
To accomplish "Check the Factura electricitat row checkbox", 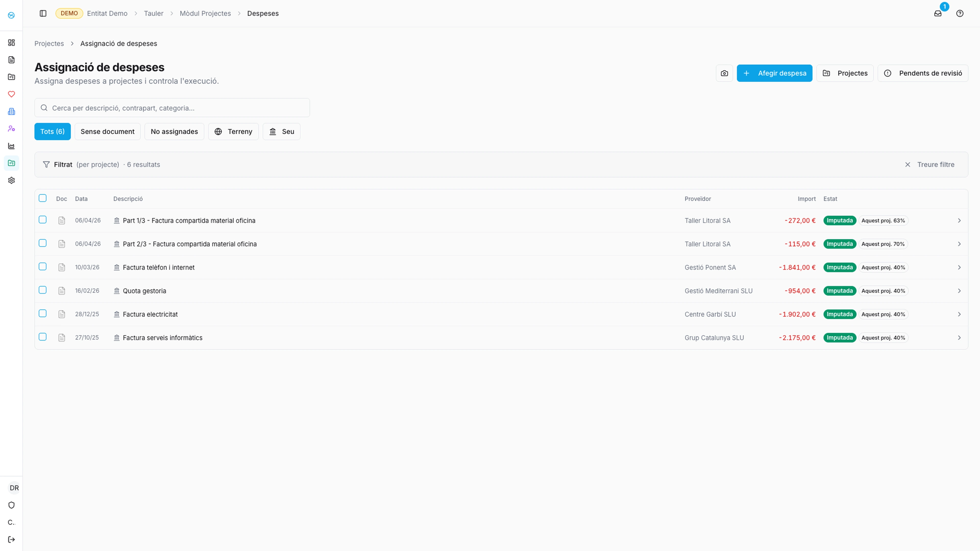I will pyautogui.click(x=43, y=313).
